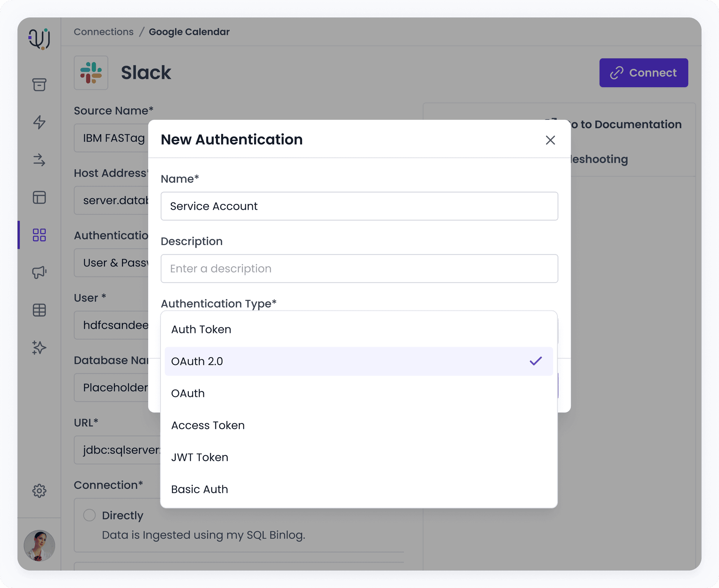
Task: Open the megaphone announcements icon
Action: [39, 273]
